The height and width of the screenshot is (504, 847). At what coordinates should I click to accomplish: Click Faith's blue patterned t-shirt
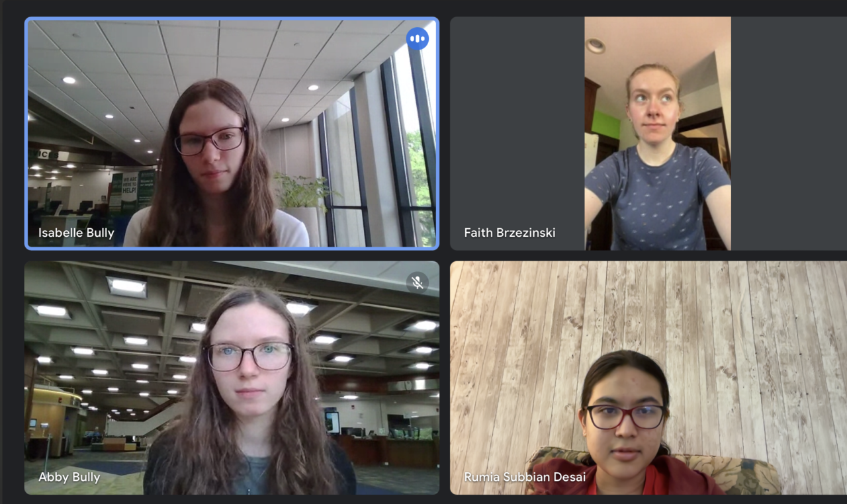(x=657, y=197)
